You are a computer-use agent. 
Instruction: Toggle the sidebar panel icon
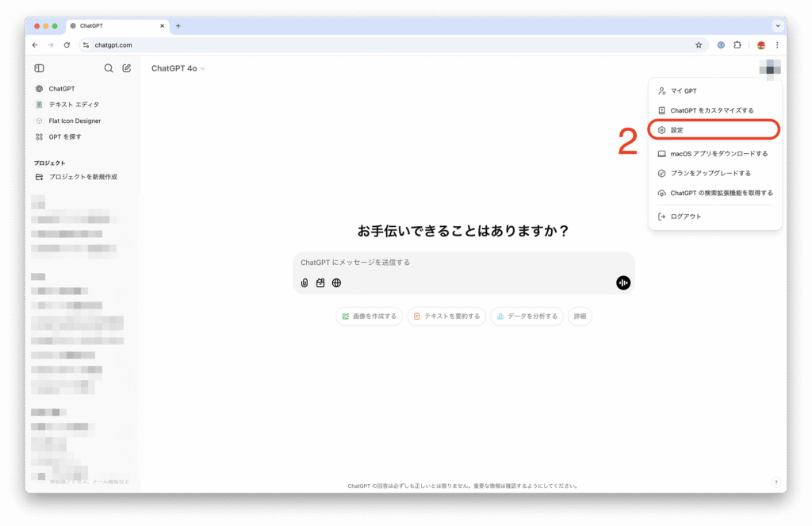pyautogui.click(x=40, y=68)
